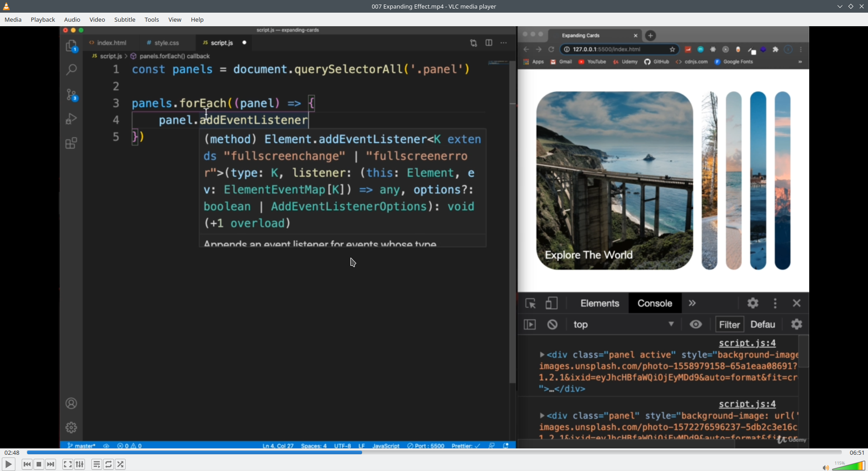Screen dimensions: 868x471
Task: Open the VLC Media menu
Action: pos(13,19)
